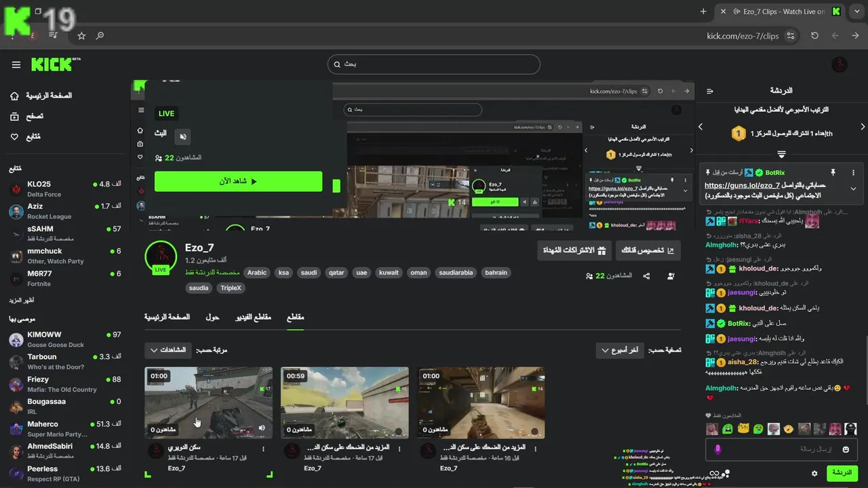Collapse the pinned message chevron
The width and height of the screenshot is (868, 488).
[853, 189]
